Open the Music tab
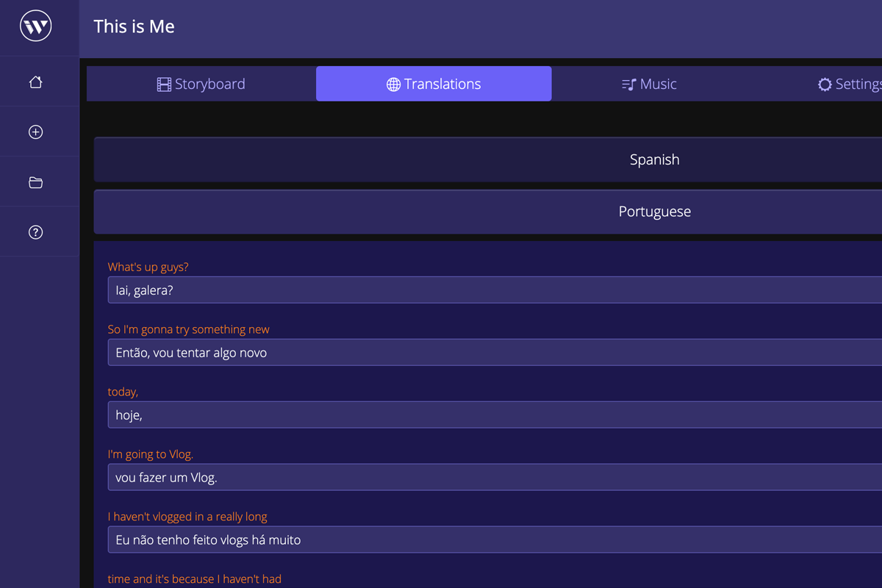Screen dimensions: 882x588 click(x=649, y=84)
